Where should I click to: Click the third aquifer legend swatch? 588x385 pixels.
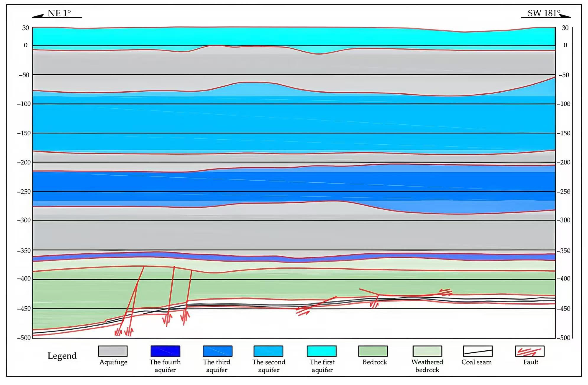point(217,351)
